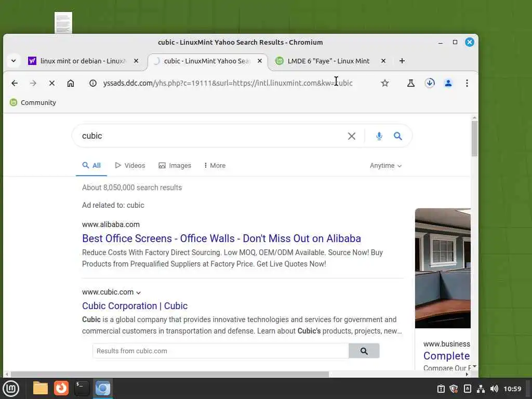Start voice search with microphone
The height and width of the screenshot is (399, 532).
pyautogui.click(x=379, y=136)
